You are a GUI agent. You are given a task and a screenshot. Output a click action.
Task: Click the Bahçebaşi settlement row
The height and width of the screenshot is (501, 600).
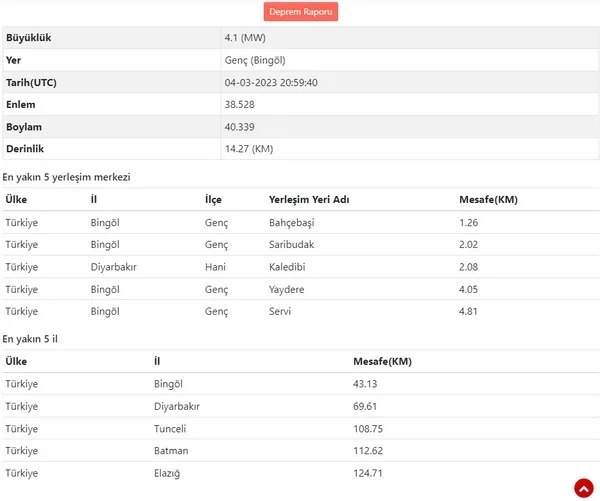291,222
